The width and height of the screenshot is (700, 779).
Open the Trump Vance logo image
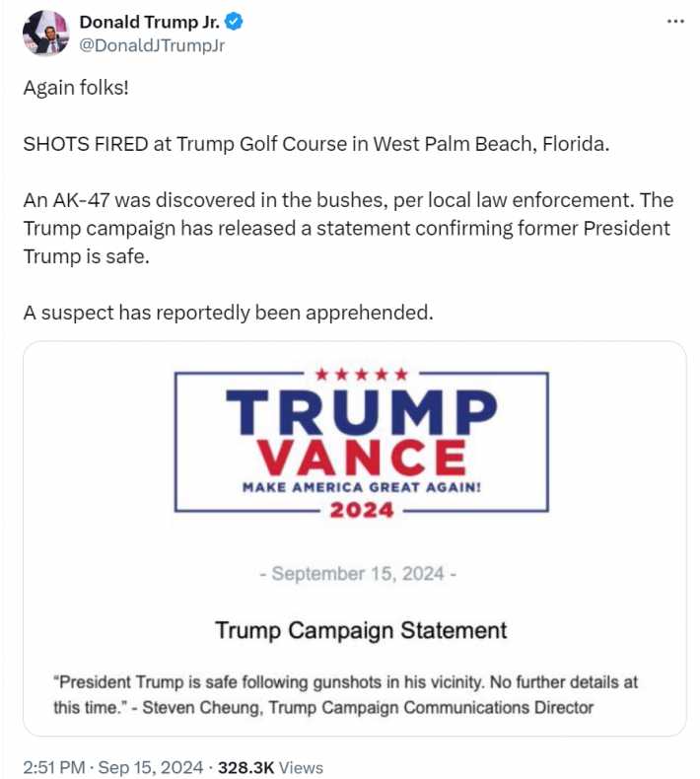(361, 441)
